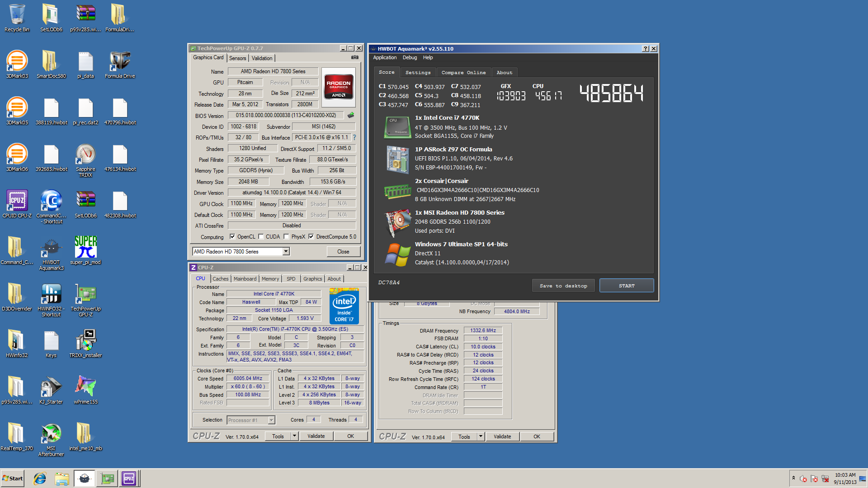Screen dimensions: 868x488
Task: Toggle the OpenCL checkbox in GPU-Z
Action: point(232,236)
